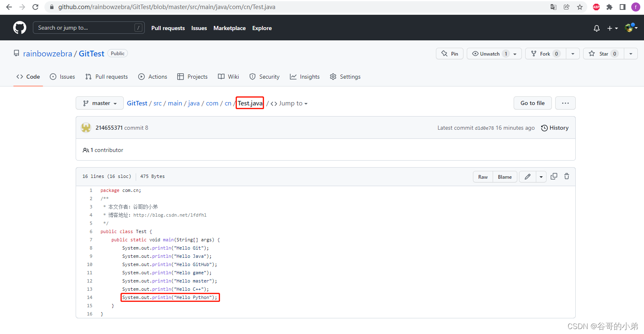
Task: Open the master branch selector
Action: (100, 103)
